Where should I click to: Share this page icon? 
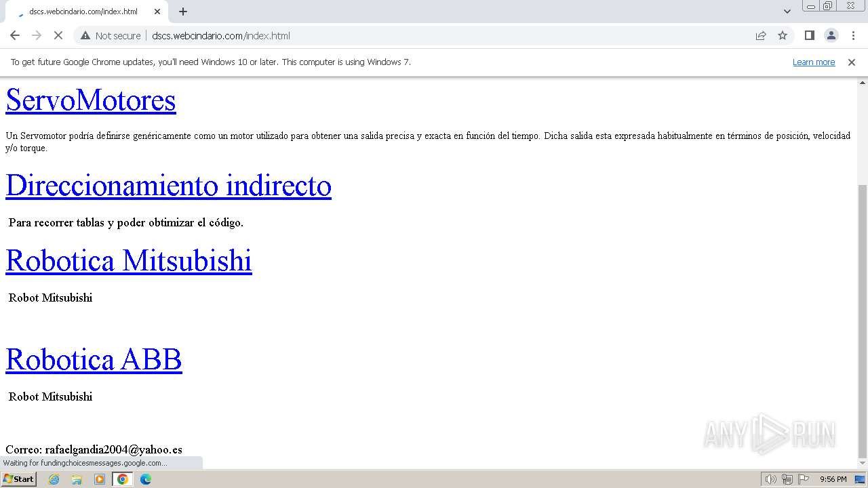click(x=761, y=35)
